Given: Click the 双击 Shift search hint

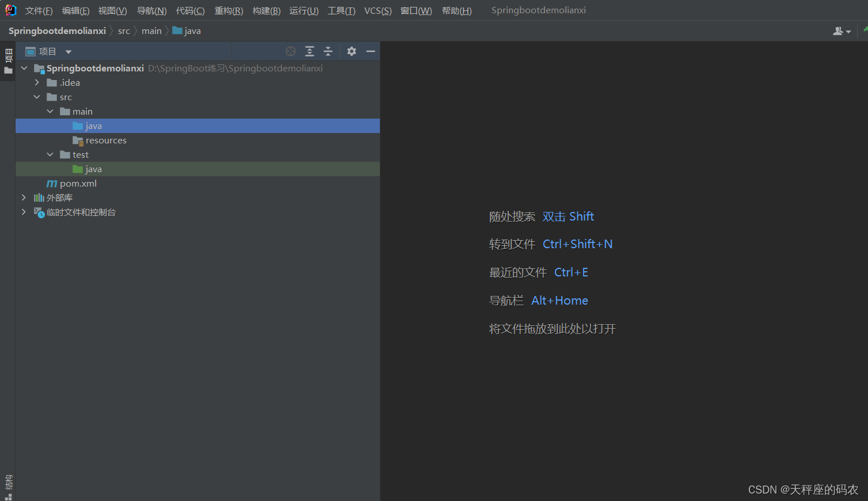Looking at the screenshot, I should 568,217.
